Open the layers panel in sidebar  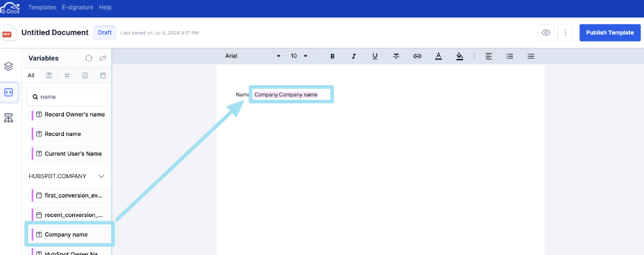point(8,67)
